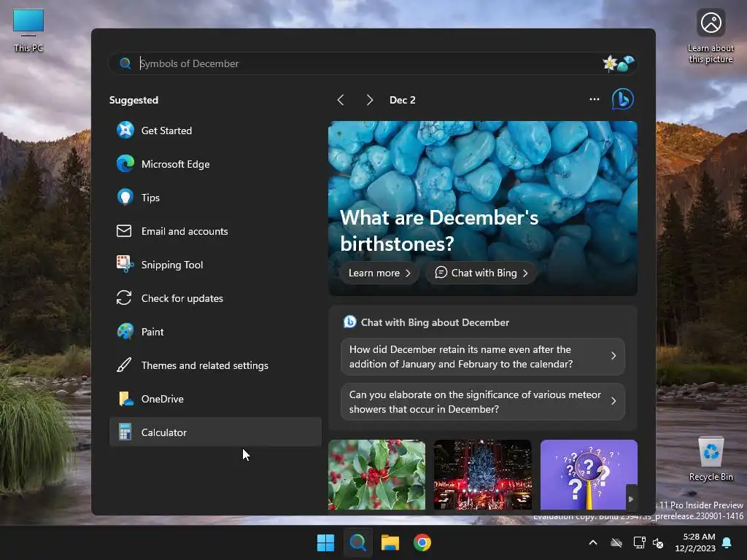The height and width of the screenshot is (560, 747).
Task: Launch Paint from suggestions
Action: [215, 332]
